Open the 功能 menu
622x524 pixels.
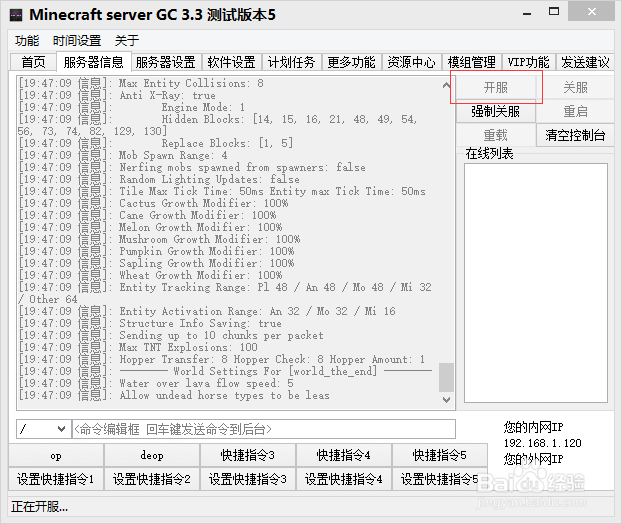[x=27, y=40]
